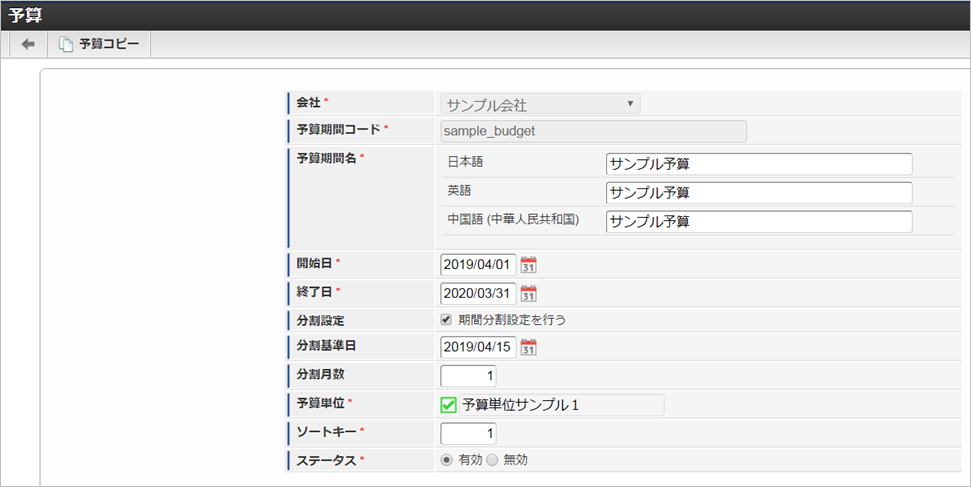Viewport: 971px width, 487px height.
Task: Click the 予算期間コード field sample_budget
Action: [x=593, y=131]
